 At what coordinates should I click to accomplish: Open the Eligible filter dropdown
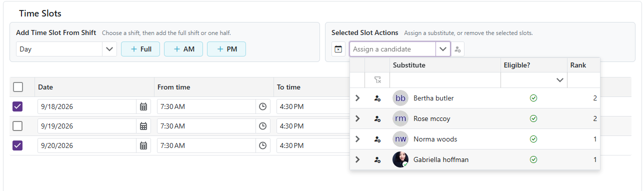[560, 80]
